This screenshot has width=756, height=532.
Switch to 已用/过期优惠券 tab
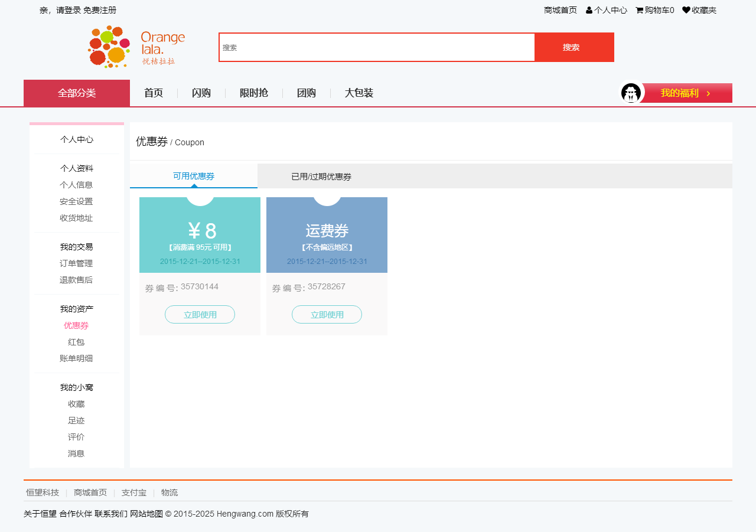(x=321, y=177)
